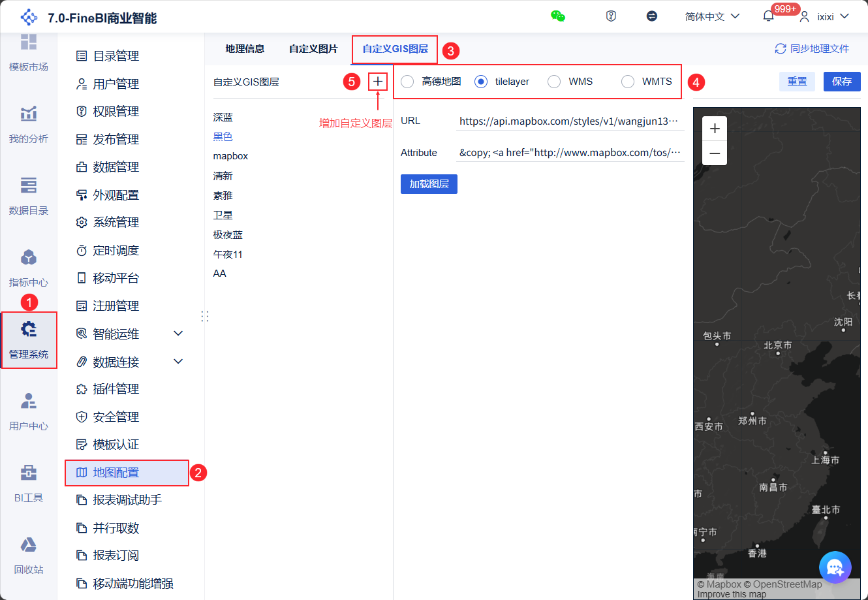Viewport: 868px width, 600px height.
Task: Click the 同步地理文件 link
Action: pyautogui.click(x=820, y=49)
